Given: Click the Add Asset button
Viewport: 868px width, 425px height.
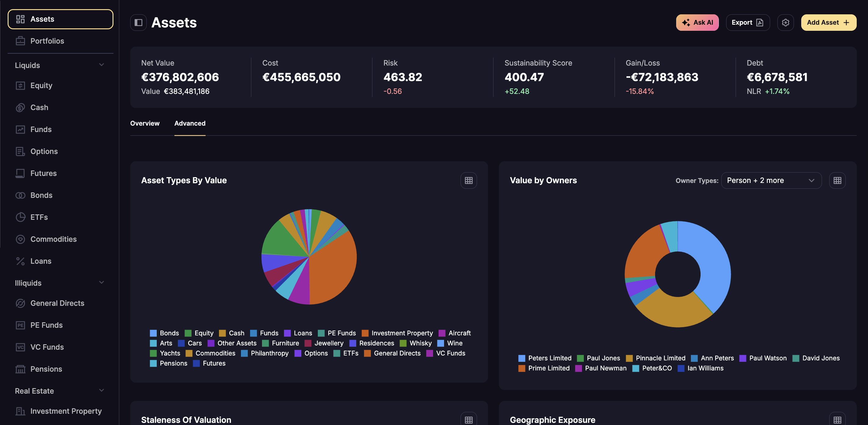Looking at the screenshot, I should pos(829,23).
